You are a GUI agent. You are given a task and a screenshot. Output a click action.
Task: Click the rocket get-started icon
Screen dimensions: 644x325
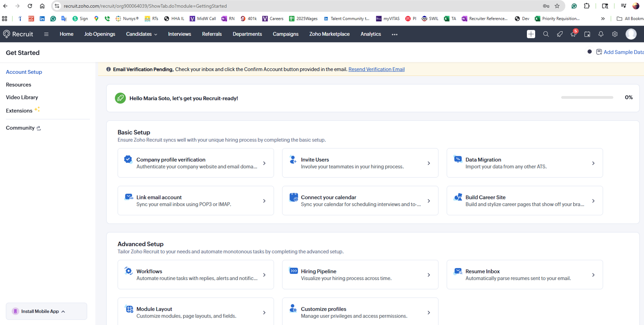559,34
